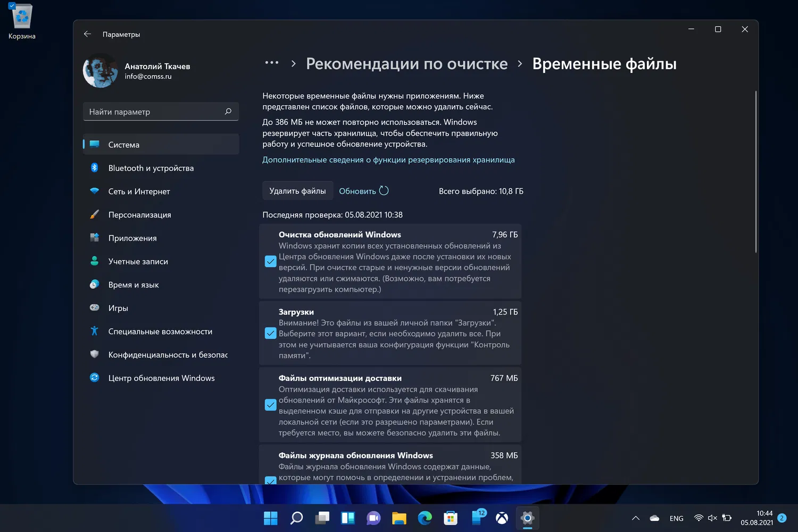Click the refresh spinner icon beside Обновить

[x=384, y=190]
